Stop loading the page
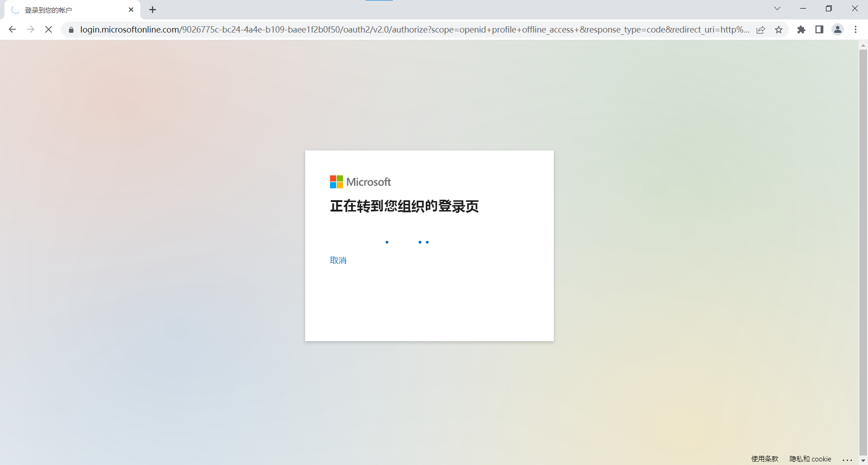 pyautogui.click(x=48, y=29)
